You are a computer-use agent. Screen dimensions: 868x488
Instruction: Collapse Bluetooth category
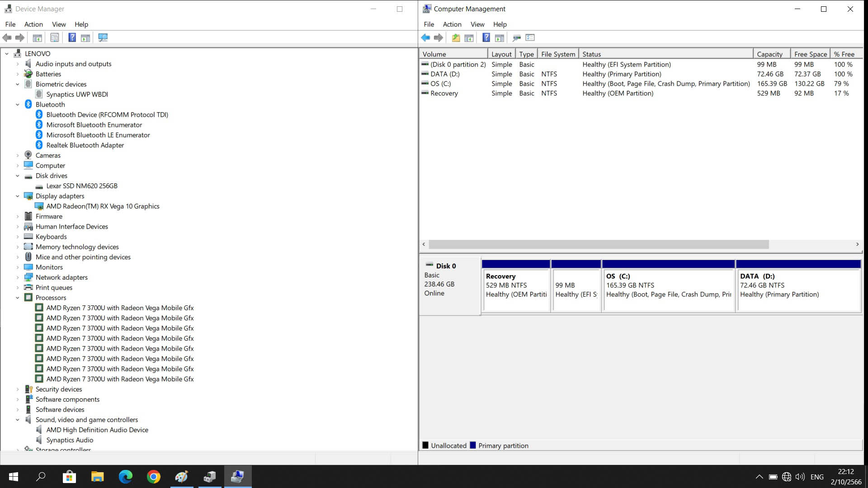coord(18,105)
